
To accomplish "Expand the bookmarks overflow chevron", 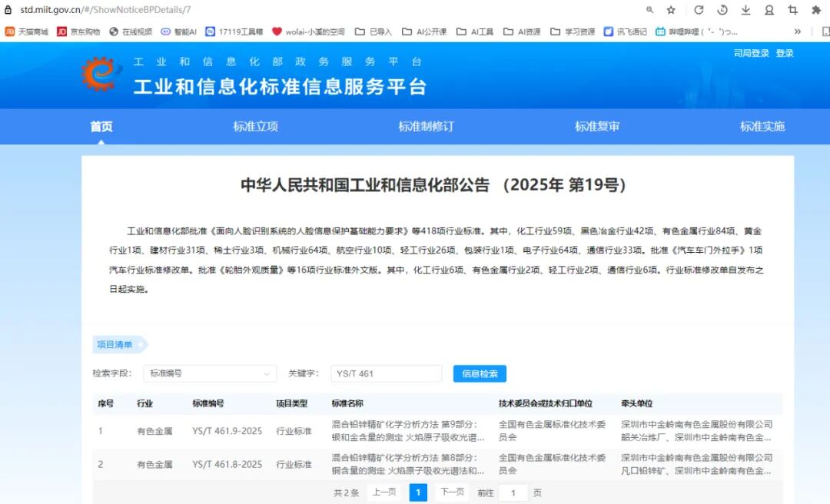I will (x=797, y=31).
